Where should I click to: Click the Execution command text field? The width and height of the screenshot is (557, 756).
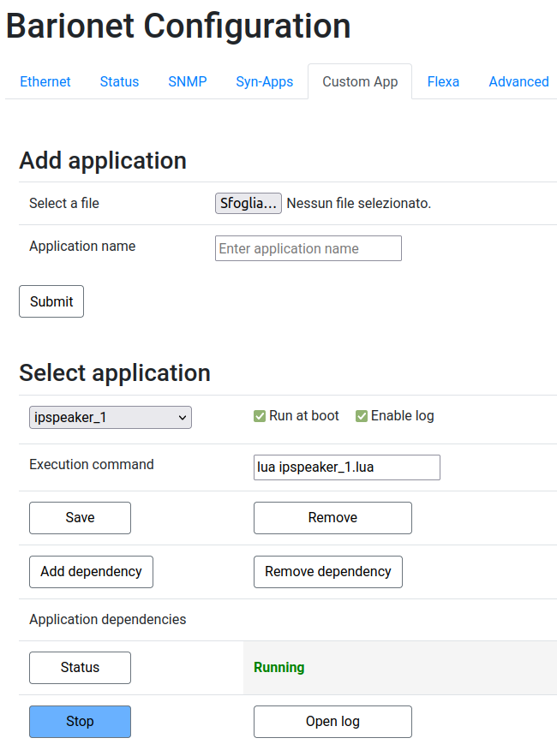pyautogui.click(x=346, y=467)
